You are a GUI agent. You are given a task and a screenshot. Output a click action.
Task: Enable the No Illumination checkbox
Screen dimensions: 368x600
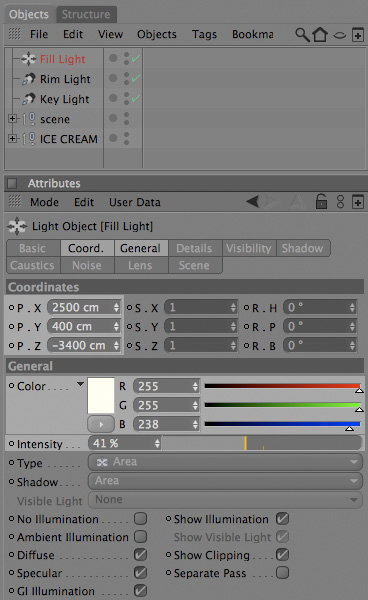point(140,519)
